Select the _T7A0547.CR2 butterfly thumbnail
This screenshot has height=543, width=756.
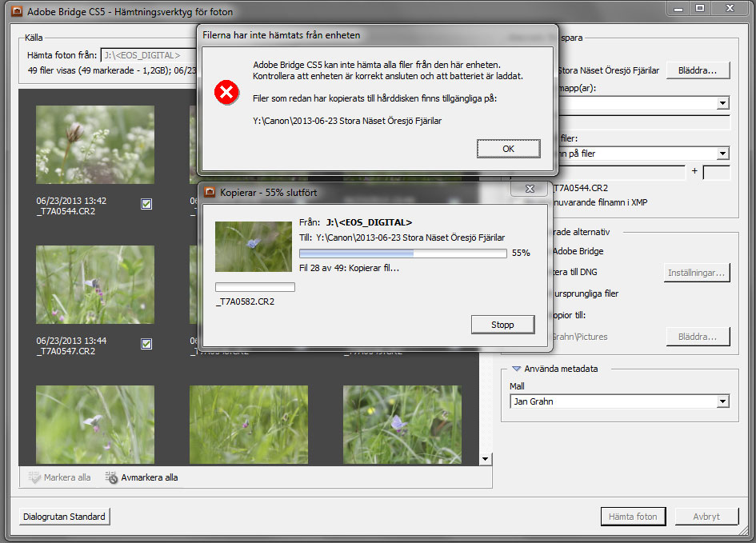(x=95, y=284)
